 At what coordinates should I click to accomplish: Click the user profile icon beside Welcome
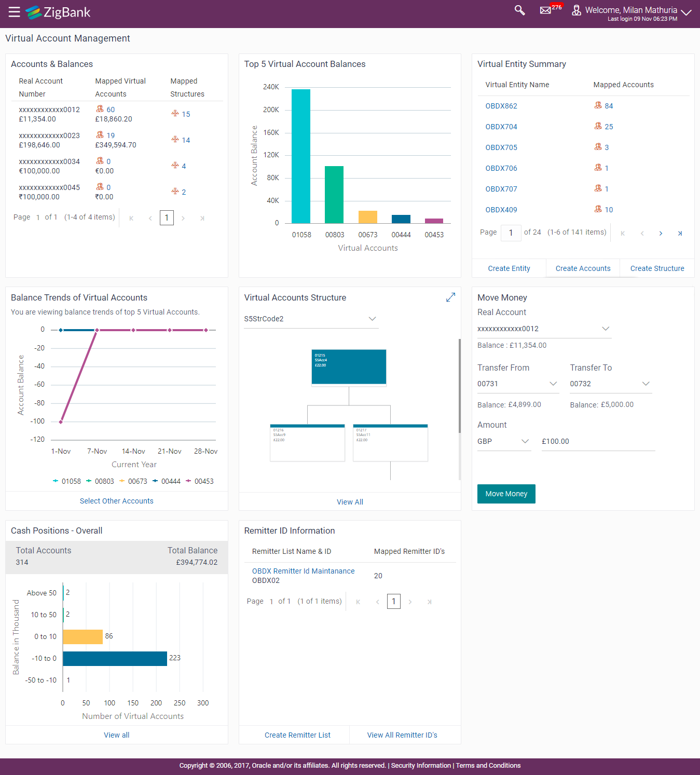point(576,10)
